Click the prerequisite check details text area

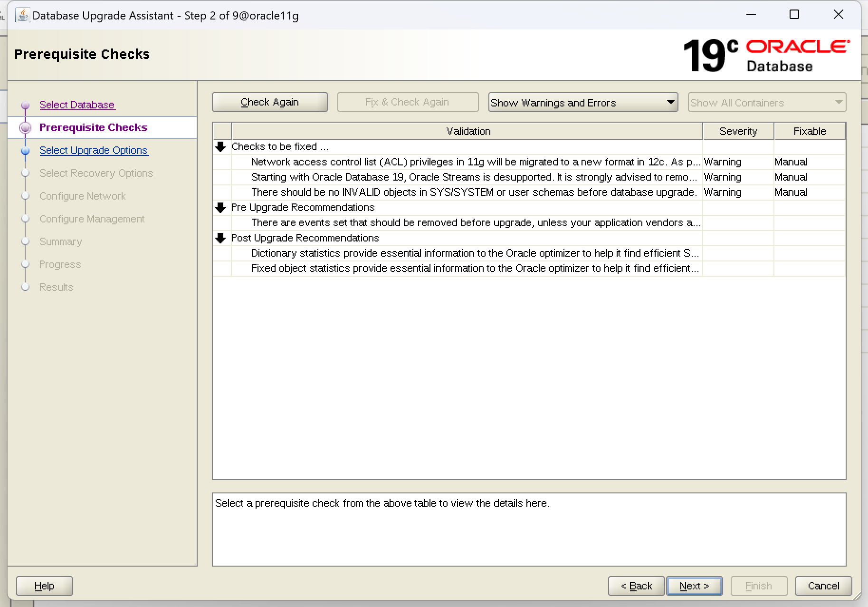pos(529,530)
